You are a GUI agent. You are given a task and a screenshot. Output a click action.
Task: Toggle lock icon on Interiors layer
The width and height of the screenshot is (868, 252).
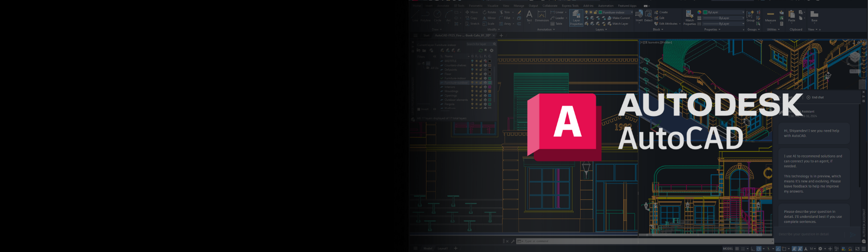[x=481, y=87]
